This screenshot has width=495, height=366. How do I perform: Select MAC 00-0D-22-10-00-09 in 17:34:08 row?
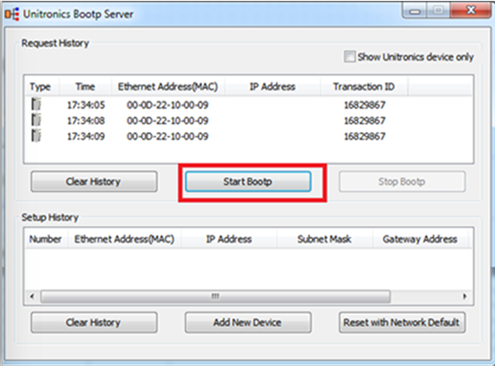(x=168, y=121)
